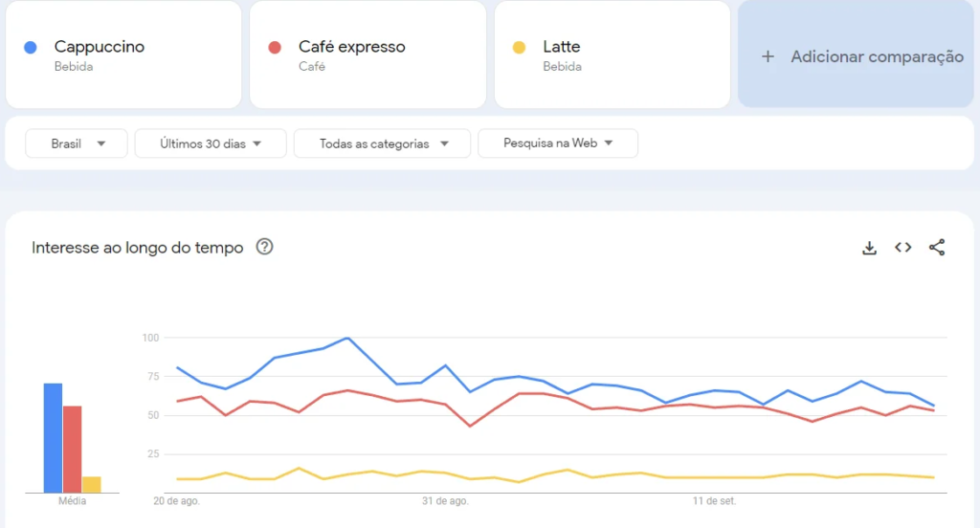Click the Cappuccino line peak at 100
This screenshot has width=980, height=528.
click(x=347, y=338)
